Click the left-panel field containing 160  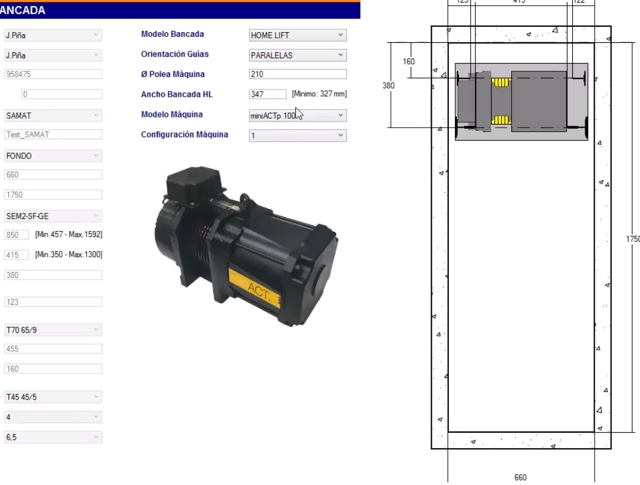pyautogui.click(x=53, y=369)
